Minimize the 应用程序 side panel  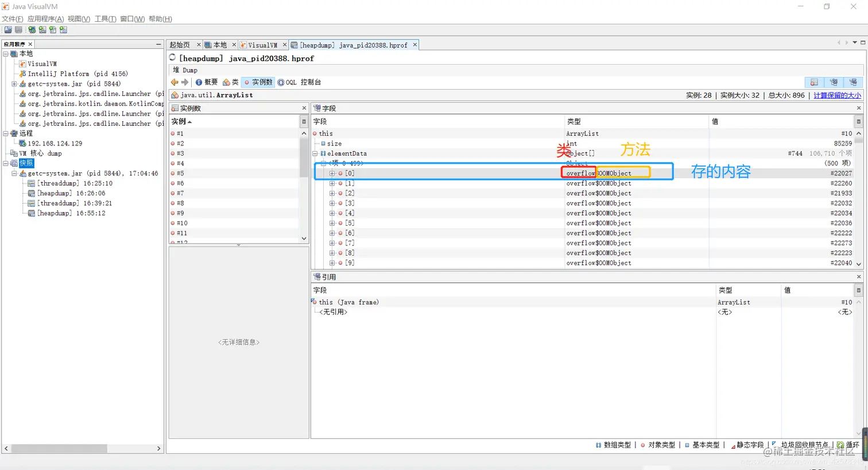pyautogui.click(x=158, y=44)
